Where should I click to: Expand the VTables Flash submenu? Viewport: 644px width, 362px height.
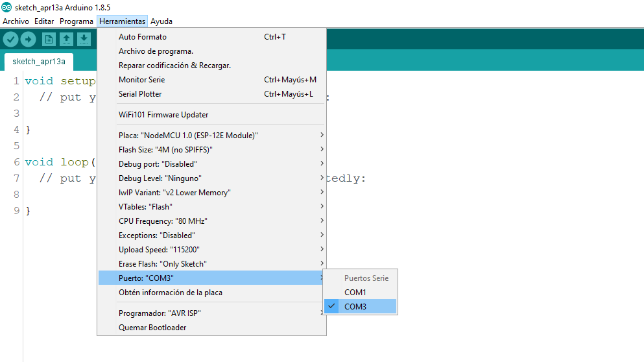click(x=211, y=207)
